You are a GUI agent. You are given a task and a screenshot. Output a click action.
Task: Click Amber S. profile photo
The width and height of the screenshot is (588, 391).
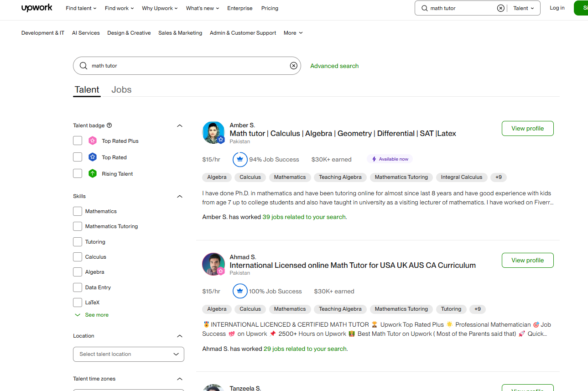213,133
